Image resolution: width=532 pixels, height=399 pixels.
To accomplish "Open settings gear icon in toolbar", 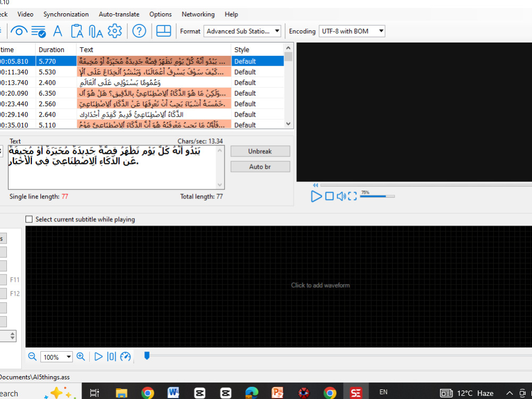I will [115, 31].
